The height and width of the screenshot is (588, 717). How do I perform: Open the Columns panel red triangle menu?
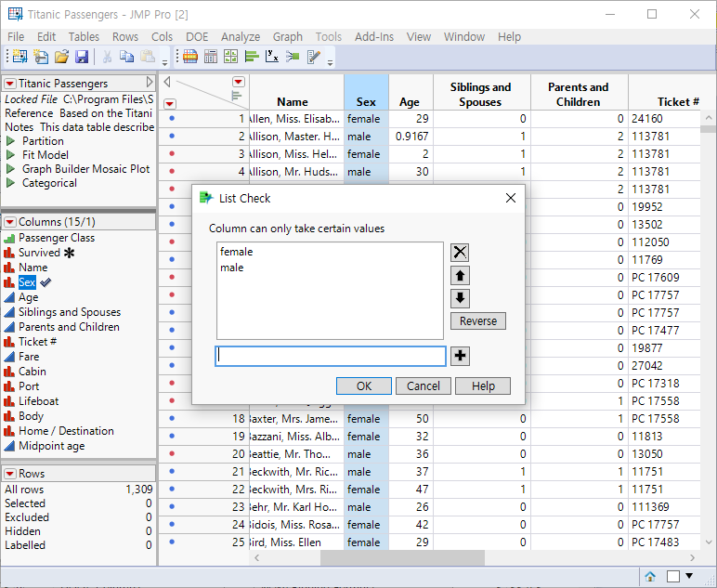tap(10, 222)
